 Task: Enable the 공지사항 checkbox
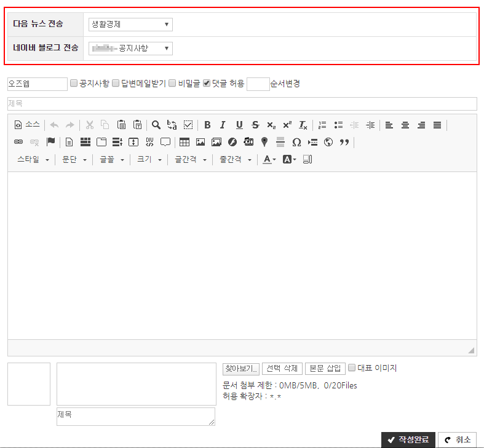(x=74, y=84)
